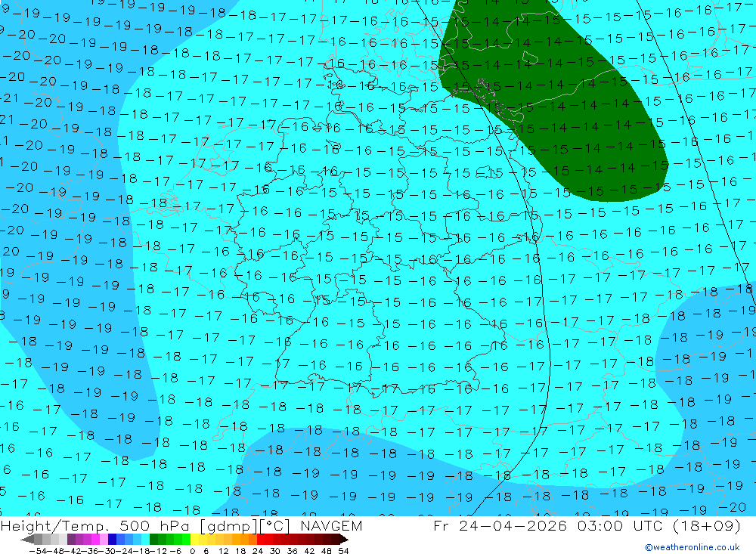Click the legend value label 54
Viewport: 756px width, 554px height.
[x=343, y=551]
